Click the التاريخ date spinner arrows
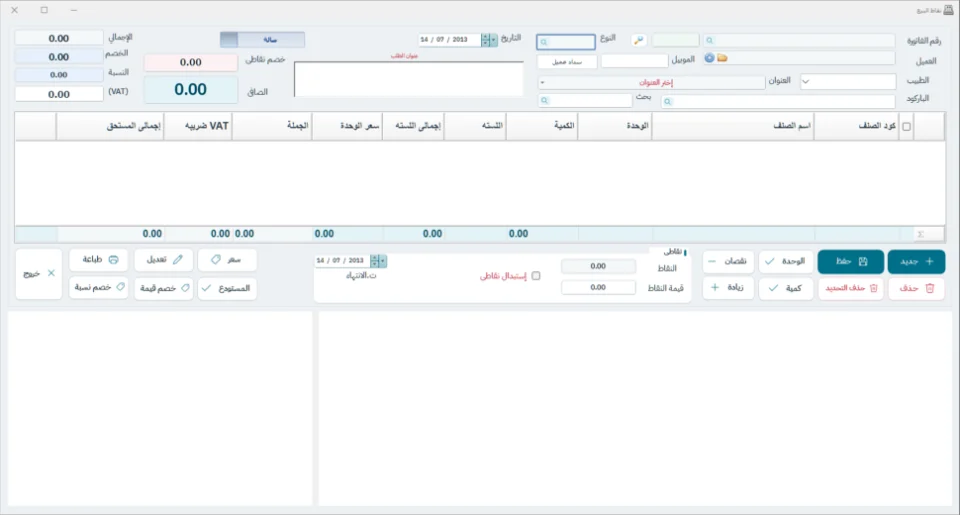Image resolution: width=960 pixels, height=515 pixels. click(x=486, y=40)
